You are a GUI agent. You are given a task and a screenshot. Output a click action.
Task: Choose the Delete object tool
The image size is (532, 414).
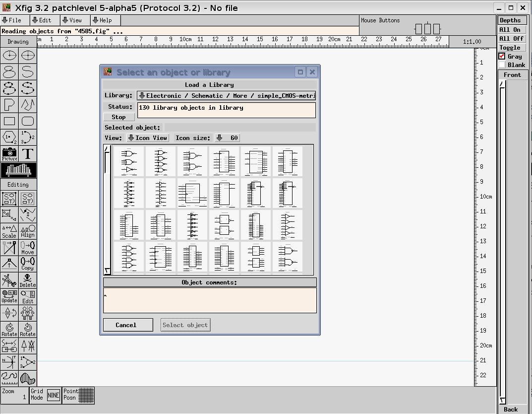tap(28, 280)
